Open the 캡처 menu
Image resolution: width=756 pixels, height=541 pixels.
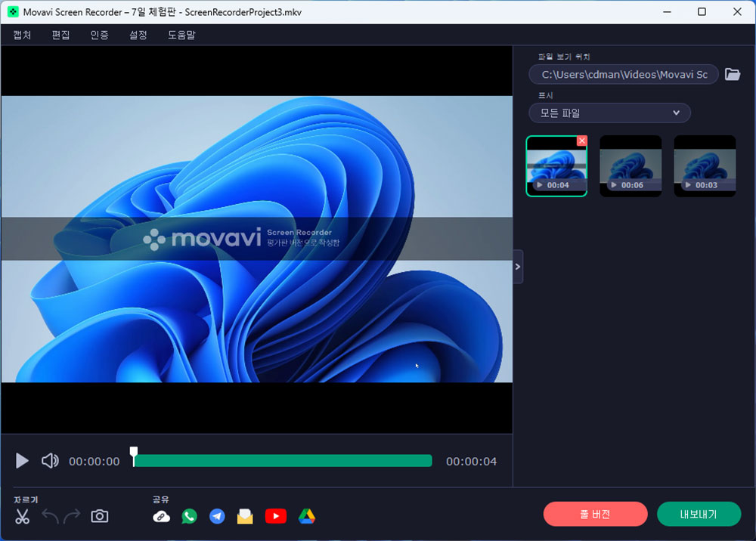(x=22, y=35)
